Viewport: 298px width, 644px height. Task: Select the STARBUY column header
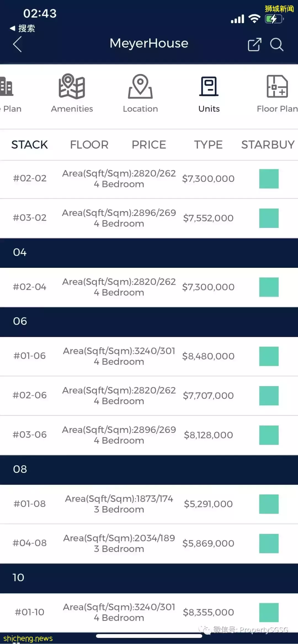268,145
